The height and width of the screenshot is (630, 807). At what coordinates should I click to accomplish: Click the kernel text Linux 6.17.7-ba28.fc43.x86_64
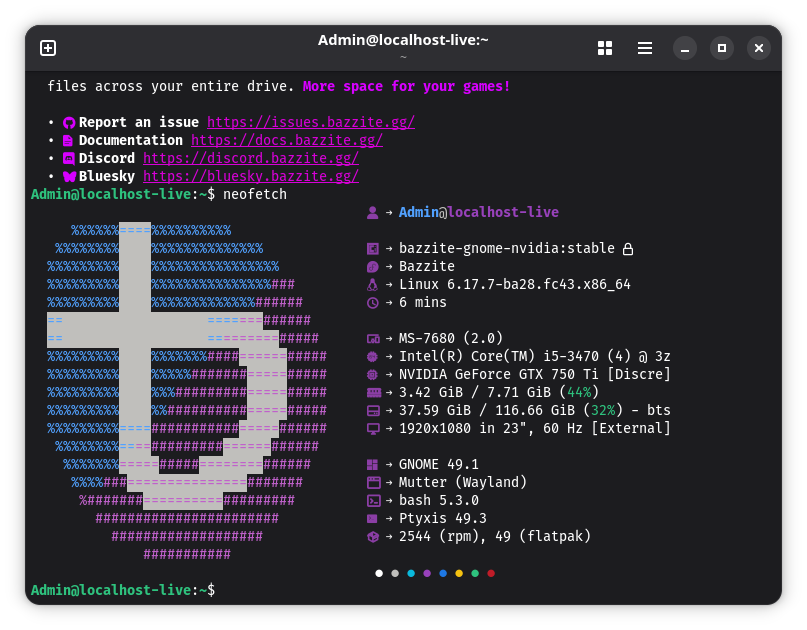515,285
